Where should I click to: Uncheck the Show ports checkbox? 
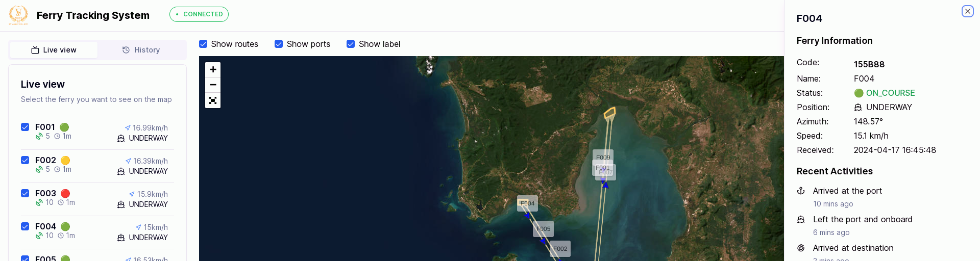pos(279,44)
